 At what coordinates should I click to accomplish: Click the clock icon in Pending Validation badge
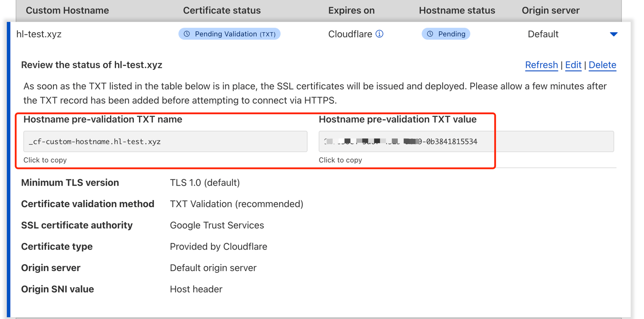187,34
